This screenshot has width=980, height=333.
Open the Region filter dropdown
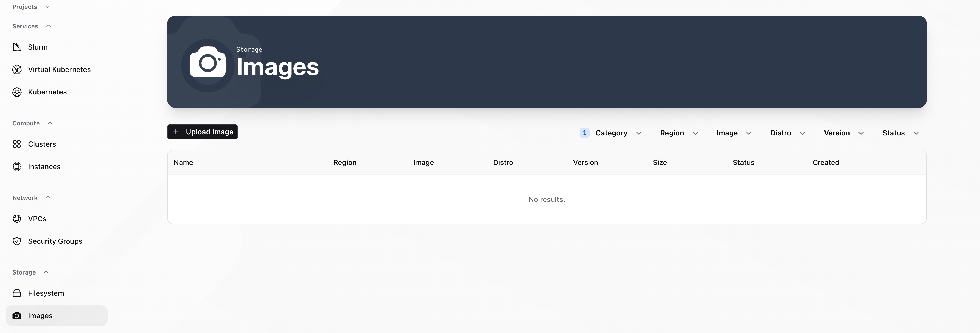click(x=679, y=133)
